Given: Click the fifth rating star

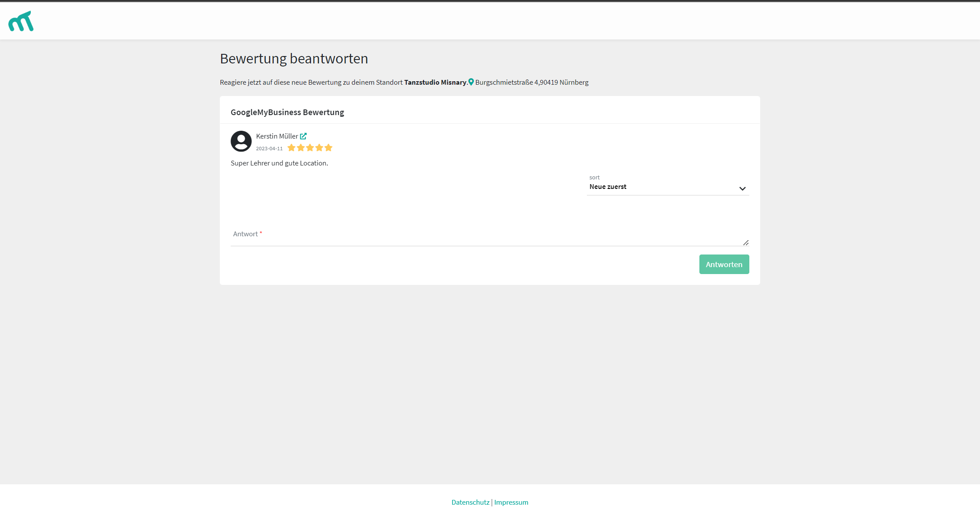Looking at the screenshot, I should click(328, 148).
